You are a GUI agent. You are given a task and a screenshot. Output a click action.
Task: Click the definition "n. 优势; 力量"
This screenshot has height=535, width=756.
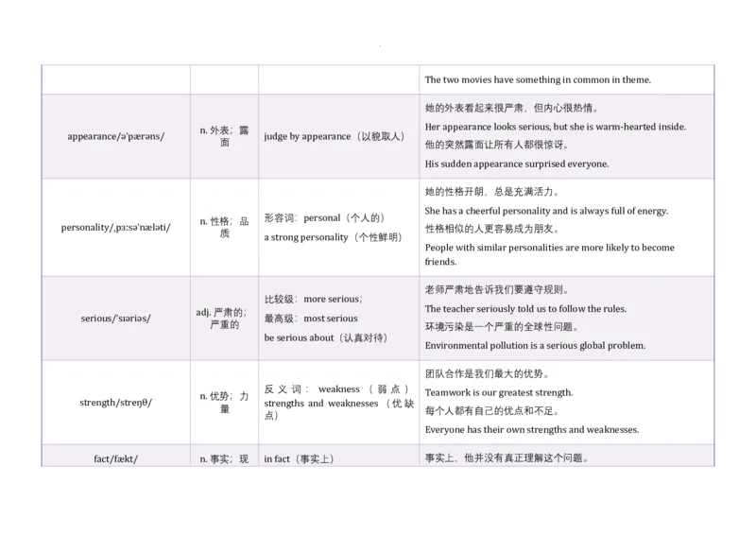pos(224,403)
